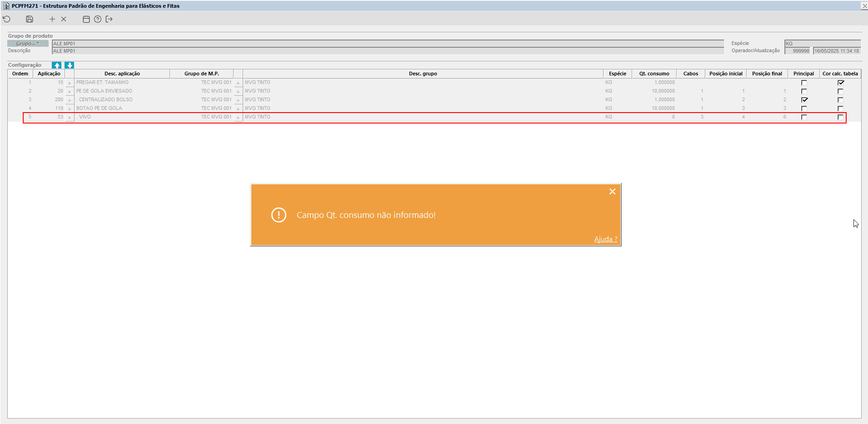
Task: Dismiss the orange warning with X
Action: [x=612, y=192]
